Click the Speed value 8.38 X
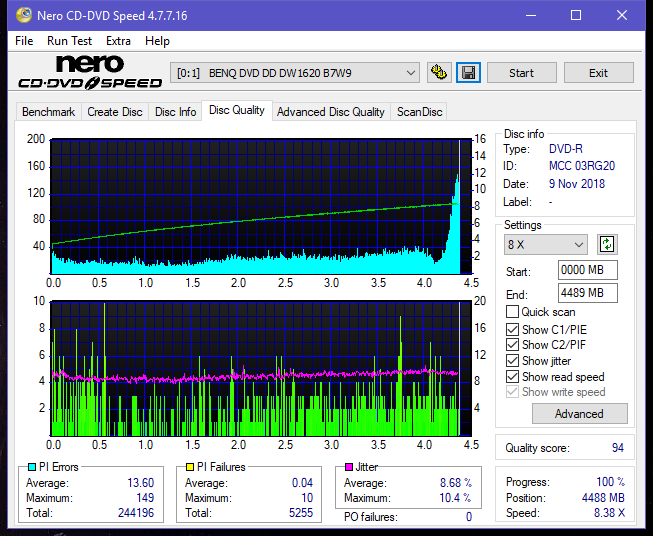 pyautogui.click(x=609, y=513)
